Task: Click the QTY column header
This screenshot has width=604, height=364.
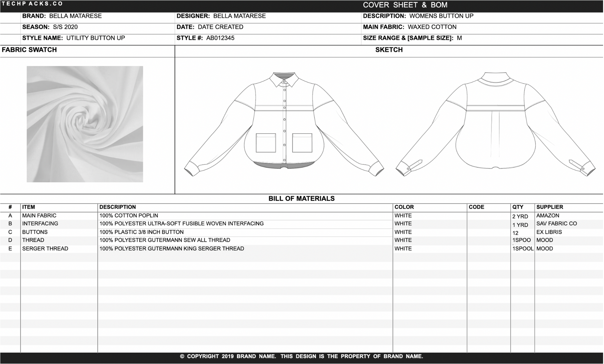Action: [x=518, y=207]
